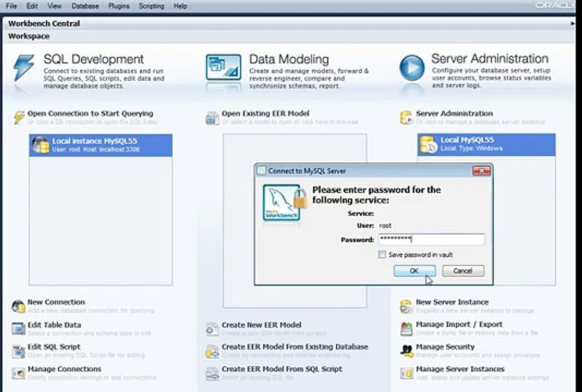Image resolution: width=582 pixels, height=392 pixels.
Task: Open the Edit SQL Script link
Action: (54, 347)
